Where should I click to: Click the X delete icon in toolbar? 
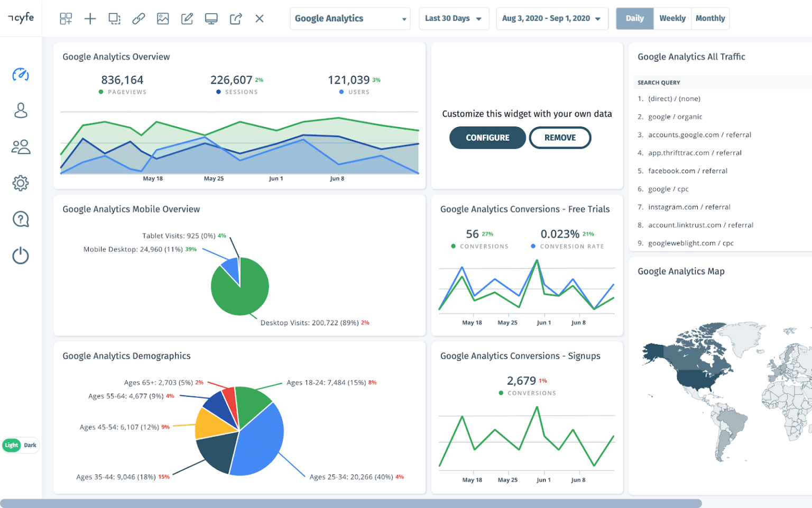(x=260, y=19)
